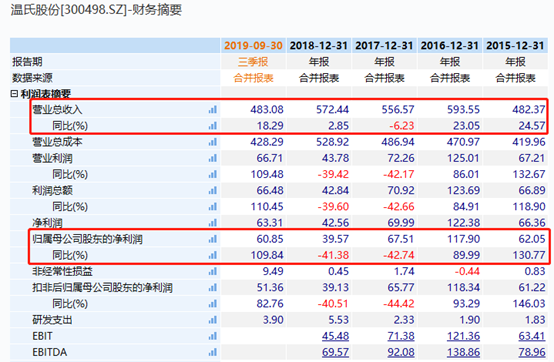Select 非经常性损益 value -0.44
Image resolution: width=554 pixels, height=362 pixels.
click(467, 271)
